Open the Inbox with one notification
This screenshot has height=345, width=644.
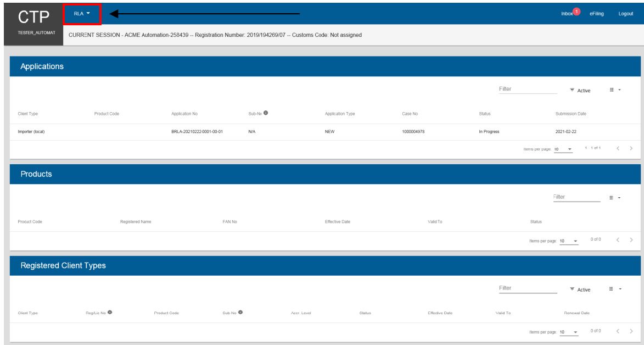567,14
